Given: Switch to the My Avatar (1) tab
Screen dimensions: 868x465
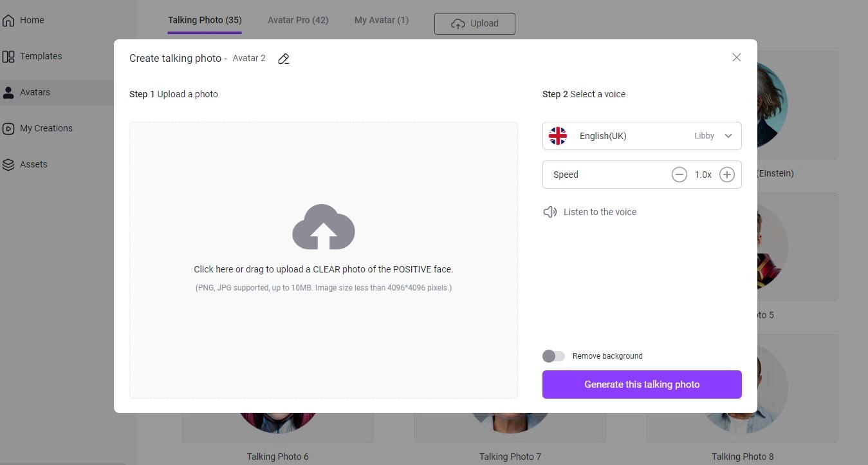Looking at the screenshot, I should point(381,20).
